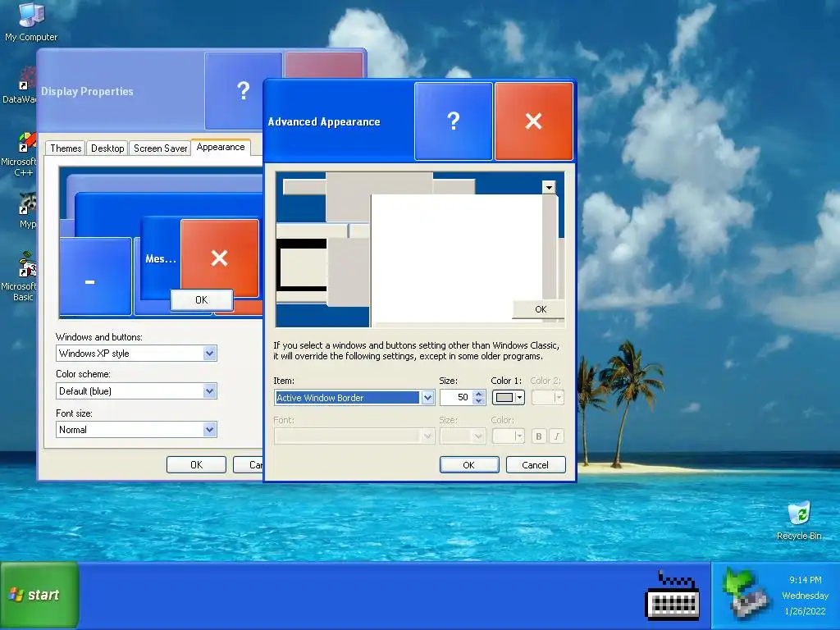The height and width of the screenshot is (630, 840).
Task: Click the Display Properties help question mark
Action: (x=243, y=90)
